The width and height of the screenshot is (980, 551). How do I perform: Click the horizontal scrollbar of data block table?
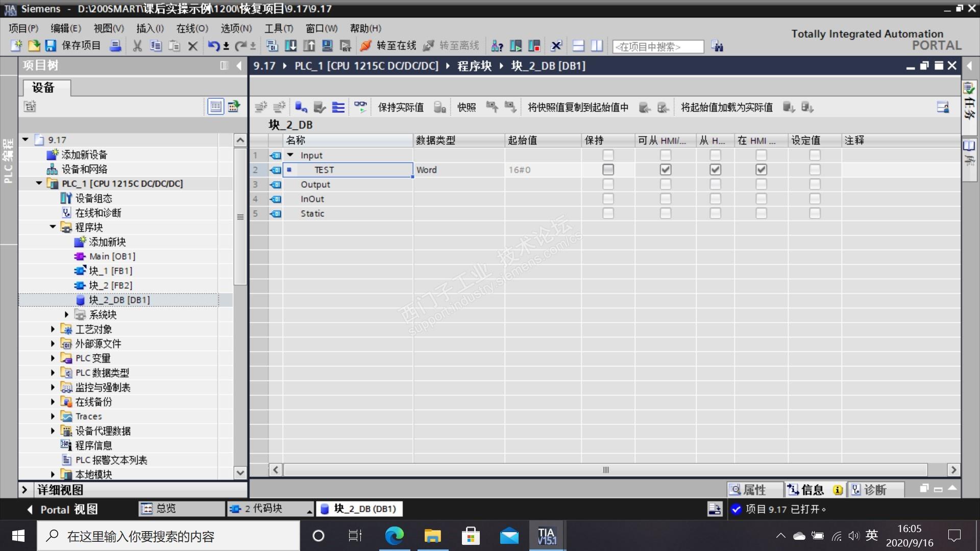605,470
